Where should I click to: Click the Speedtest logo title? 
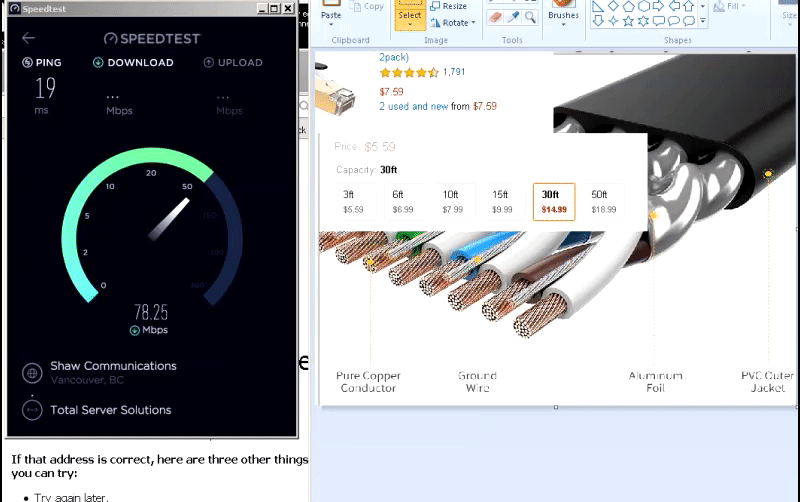(152, 39)
